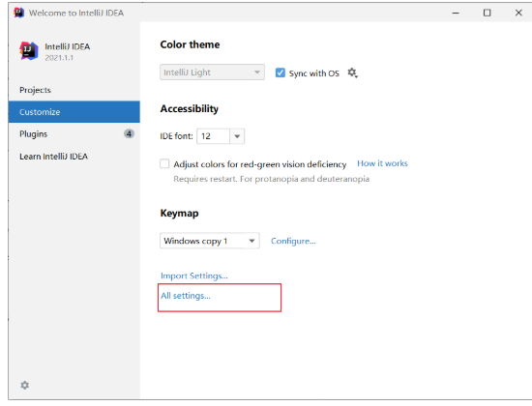This screenshot has width=532, height=406.
Task: Click the How it works link
Action: click(382, 163)
